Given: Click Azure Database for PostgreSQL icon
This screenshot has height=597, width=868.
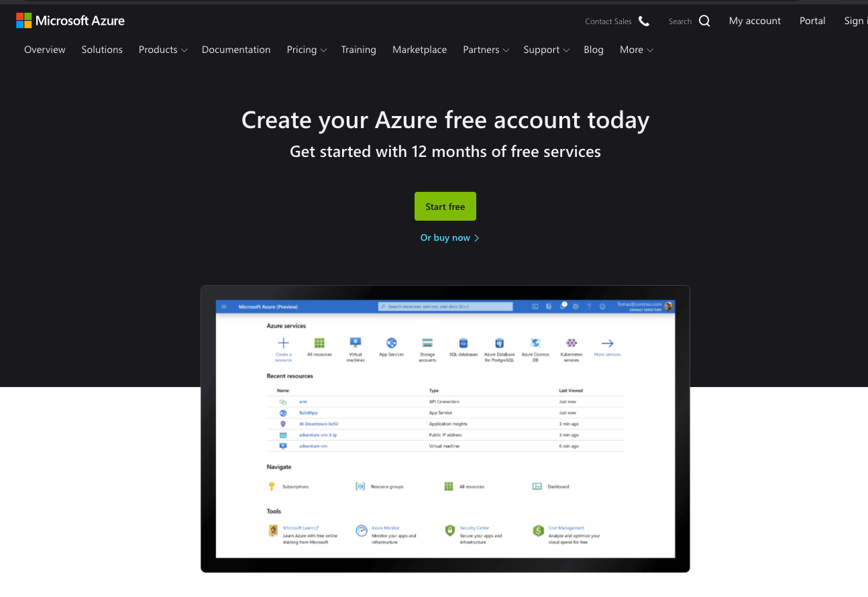Looking at the screenshot, I should click(499, 343).
